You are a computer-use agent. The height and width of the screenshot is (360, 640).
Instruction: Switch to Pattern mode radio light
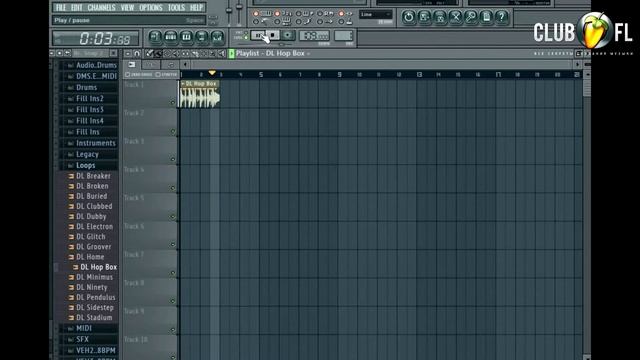246,33
